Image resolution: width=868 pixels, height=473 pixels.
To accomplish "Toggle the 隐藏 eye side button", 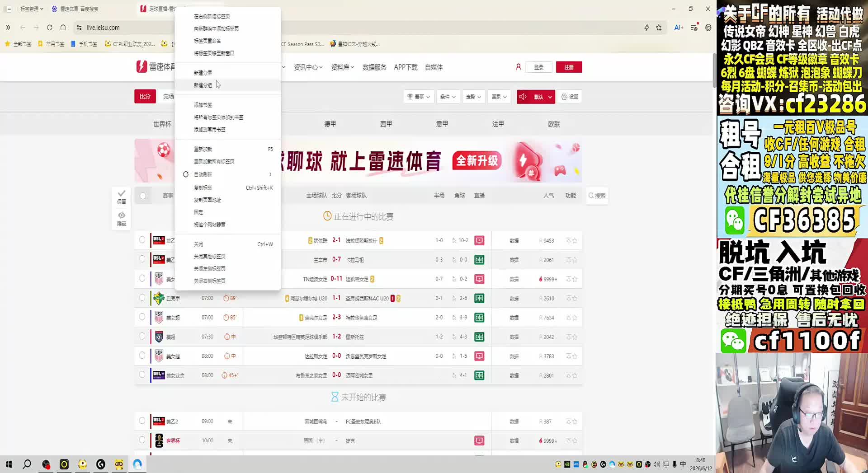I will tap(122, 219).
